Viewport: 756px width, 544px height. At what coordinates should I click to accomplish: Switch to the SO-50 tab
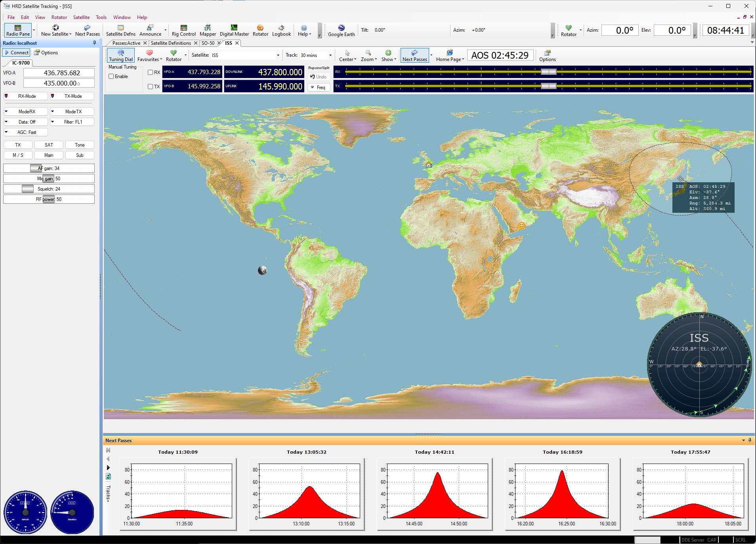pyautogui.click(x=208, y=43)
